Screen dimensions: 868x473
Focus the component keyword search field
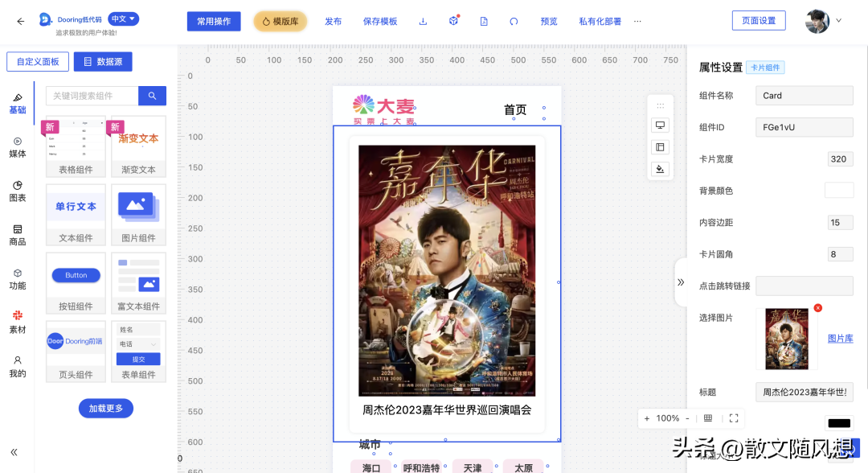tap(92, 96)
